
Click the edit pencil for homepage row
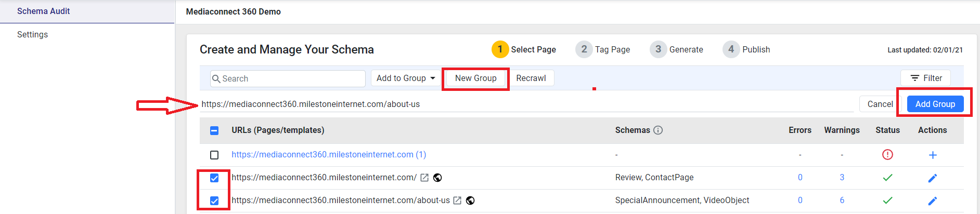(933, 178)
